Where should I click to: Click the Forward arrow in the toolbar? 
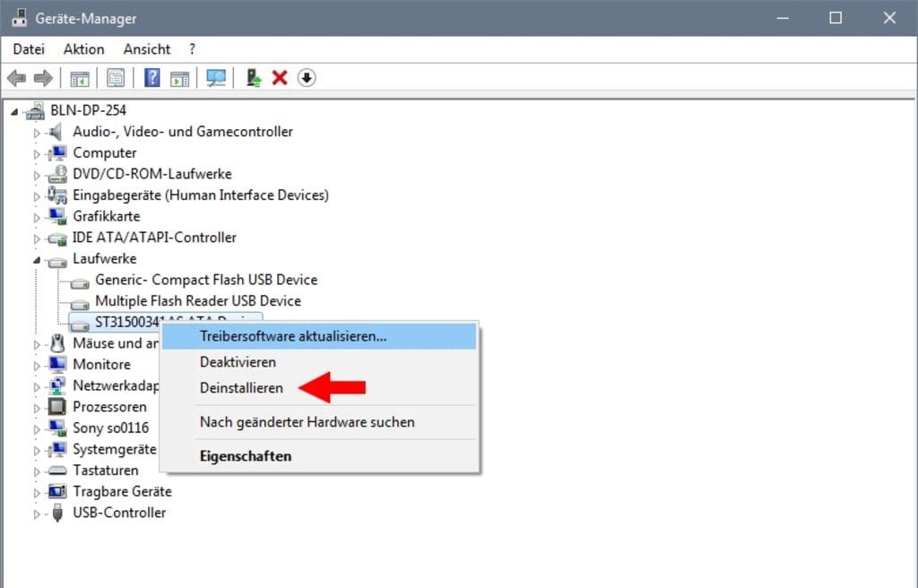(43, 78)
